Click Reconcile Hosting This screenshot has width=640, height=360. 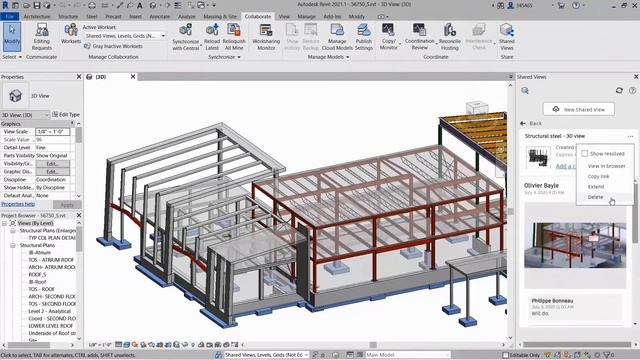449,37
